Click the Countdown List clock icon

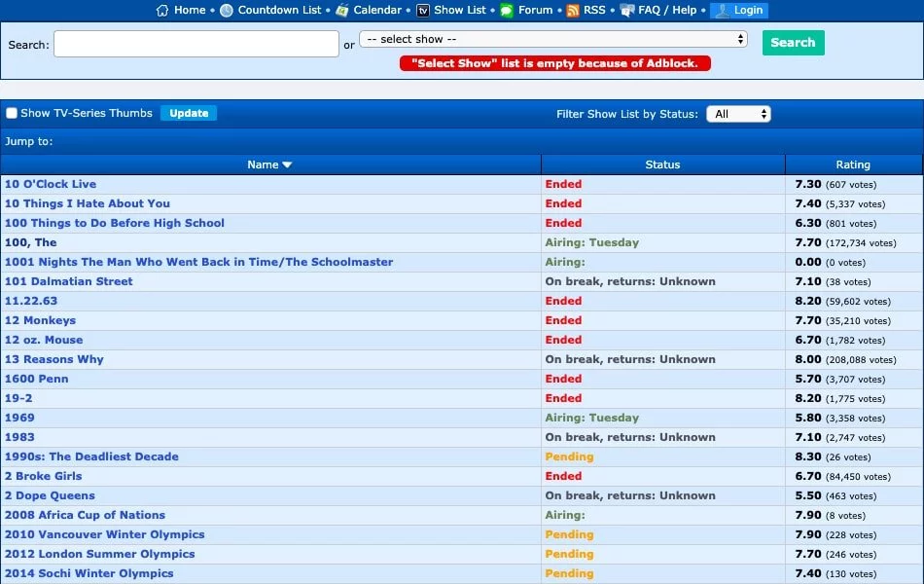pos(227,11)
